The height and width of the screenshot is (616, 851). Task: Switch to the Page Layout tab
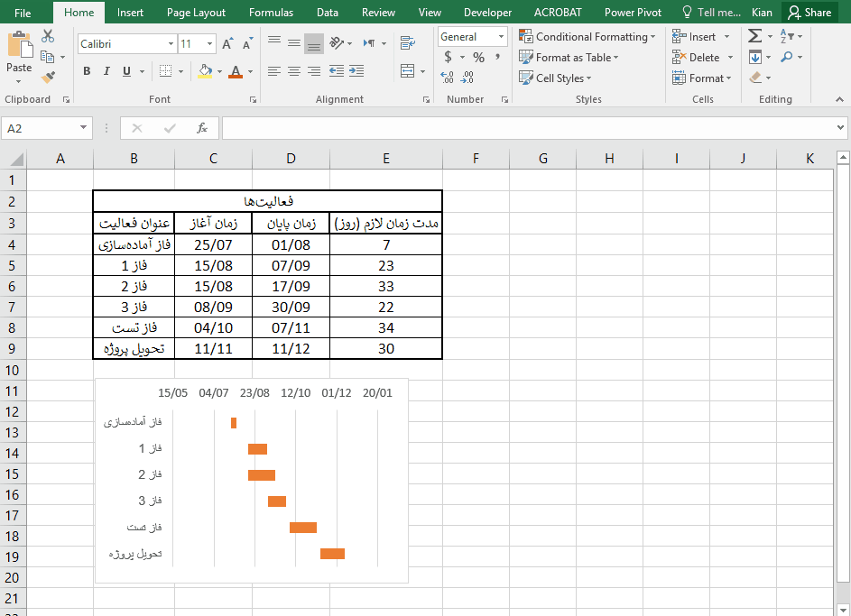tap(196, 13)
